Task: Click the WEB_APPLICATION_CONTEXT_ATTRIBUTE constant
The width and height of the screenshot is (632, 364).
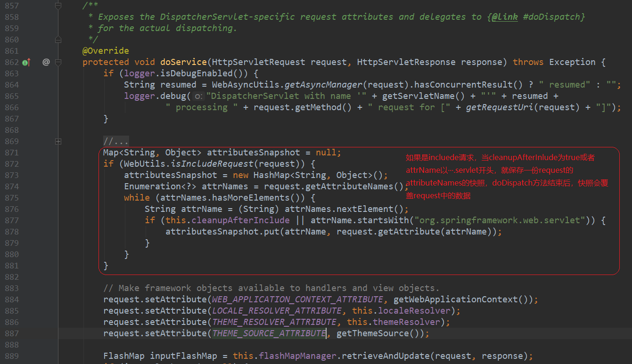Action: tap(297, 299)
